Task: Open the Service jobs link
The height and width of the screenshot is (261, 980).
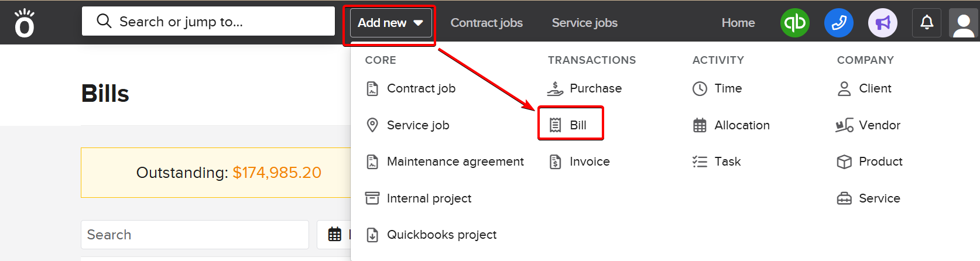Action: click(x=584, y=23)
